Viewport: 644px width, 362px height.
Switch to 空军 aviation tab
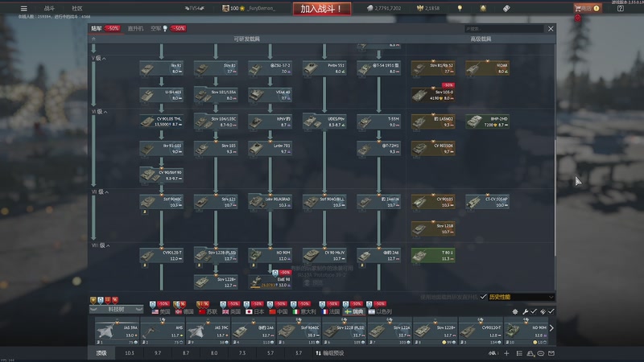click(155, 28)
